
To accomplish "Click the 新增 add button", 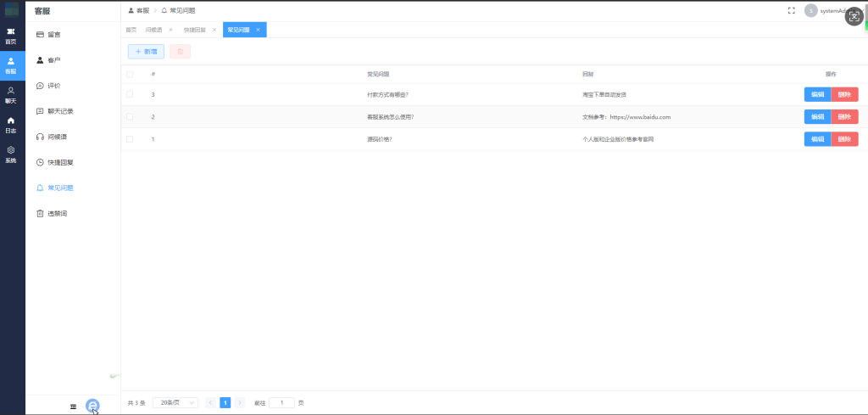I will 146,52.
